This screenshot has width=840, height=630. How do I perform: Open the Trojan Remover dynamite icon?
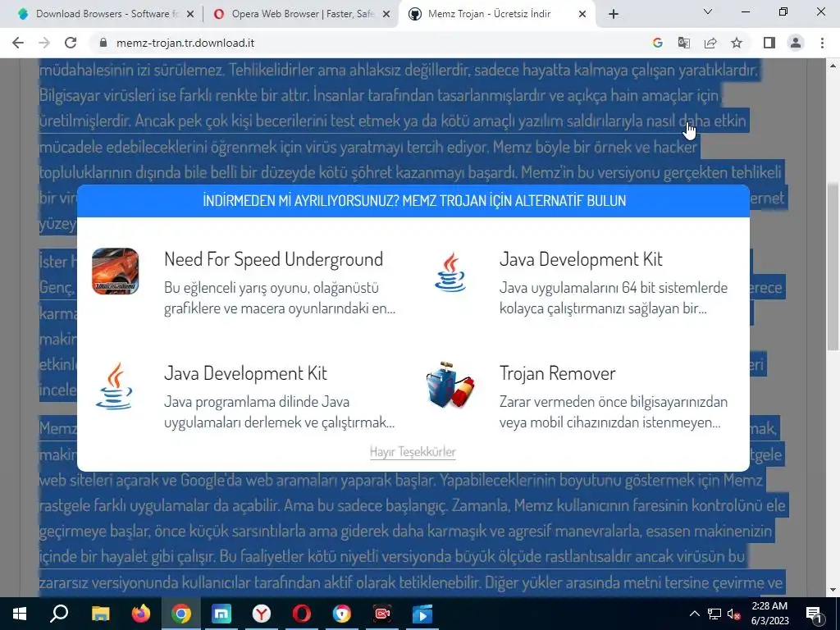pyautogui.click(x=450, y=386)
